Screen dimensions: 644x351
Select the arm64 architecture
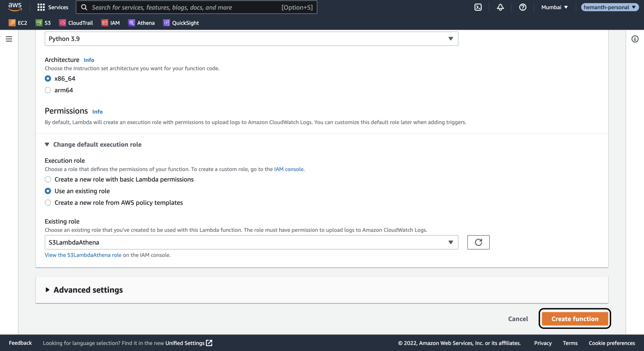pyautogui.click(x=48, y=90)
